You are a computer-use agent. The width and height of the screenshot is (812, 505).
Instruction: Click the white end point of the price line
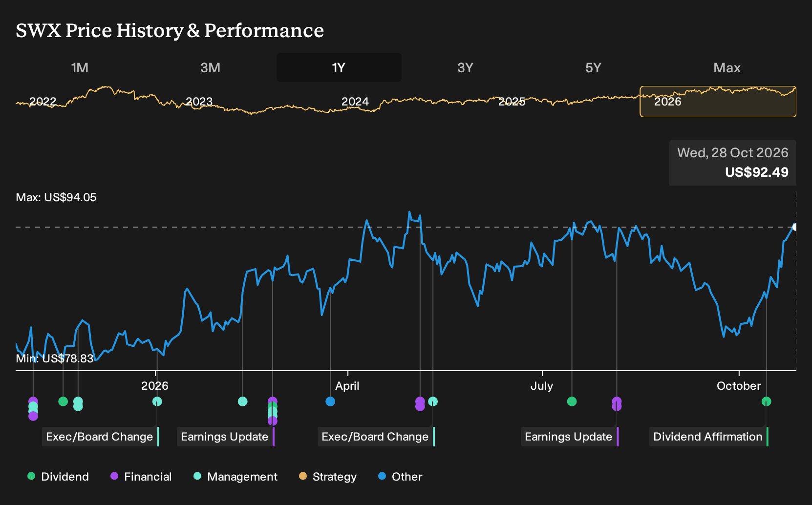point(795,227)
